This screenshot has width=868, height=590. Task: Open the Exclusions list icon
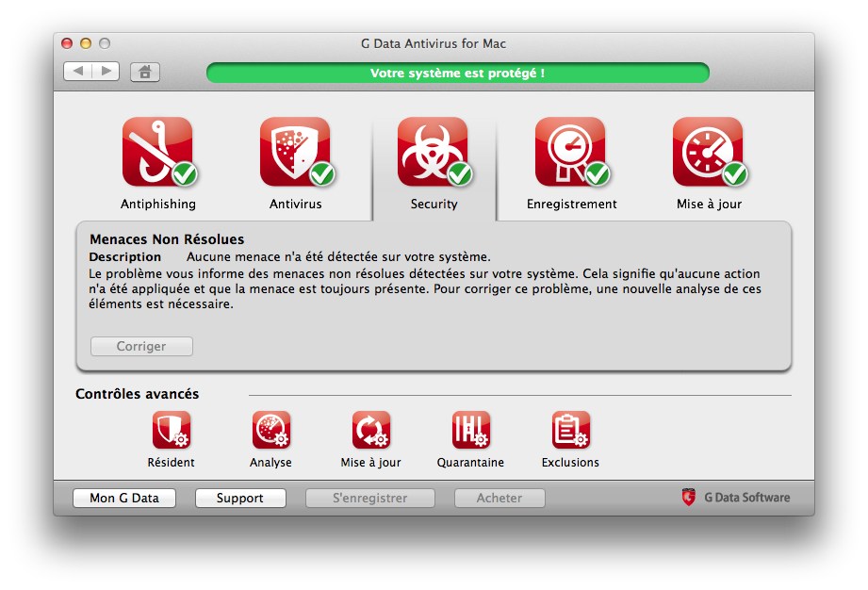571,430
